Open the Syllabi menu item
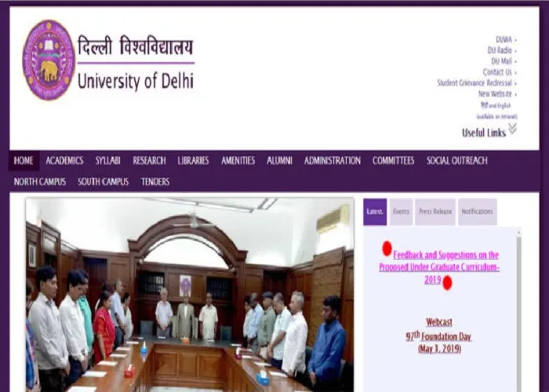This screenshot has width=549, height=392. [x=108, y=161]
